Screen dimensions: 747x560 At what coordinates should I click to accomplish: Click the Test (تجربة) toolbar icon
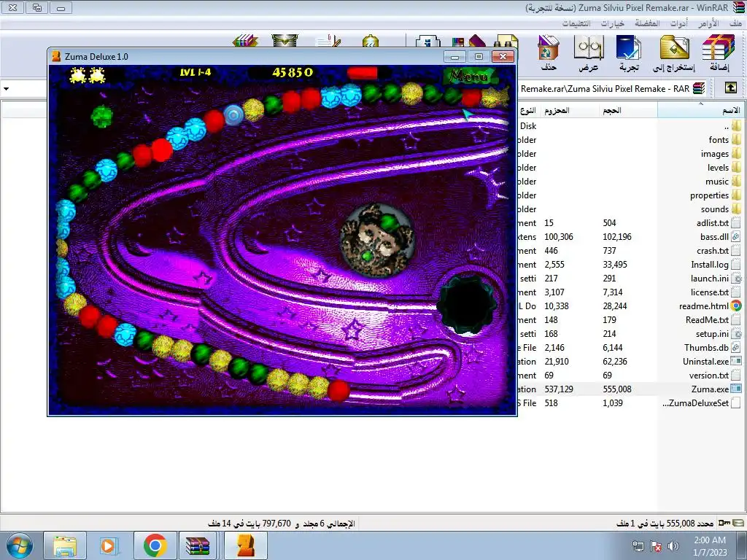629,52
